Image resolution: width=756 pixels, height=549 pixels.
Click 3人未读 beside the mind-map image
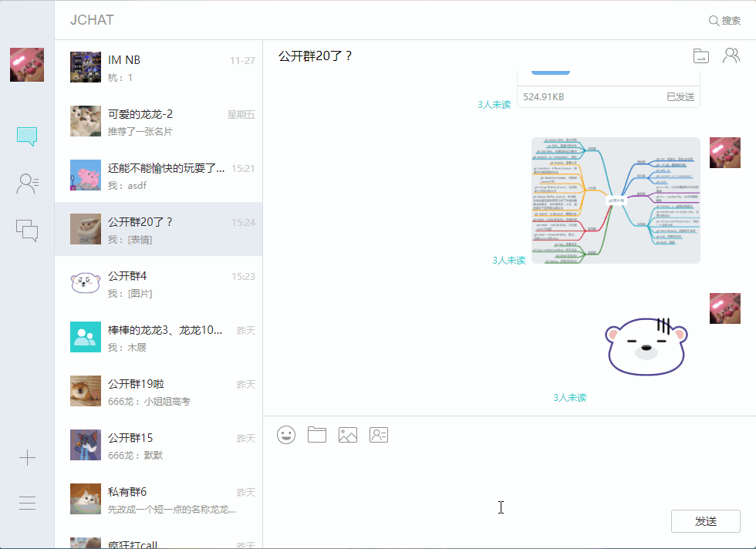508,261
